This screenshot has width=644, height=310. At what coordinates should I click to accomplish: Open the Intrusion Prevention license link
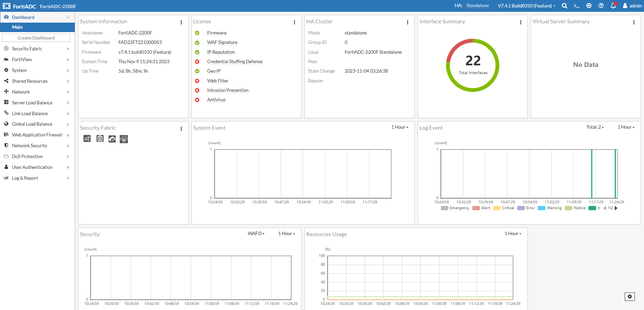click(x=228, y=91)
